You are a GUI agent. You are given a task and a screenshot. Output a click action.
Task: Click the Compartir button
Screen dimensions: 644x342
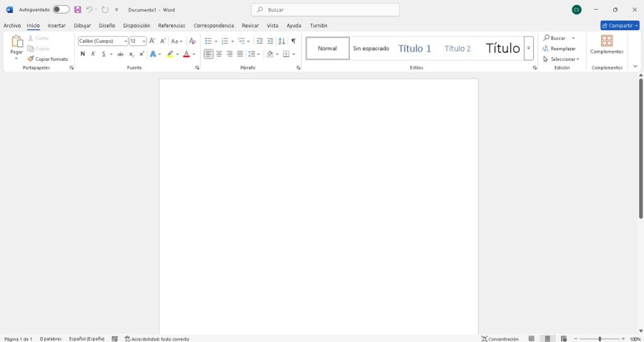619,26
